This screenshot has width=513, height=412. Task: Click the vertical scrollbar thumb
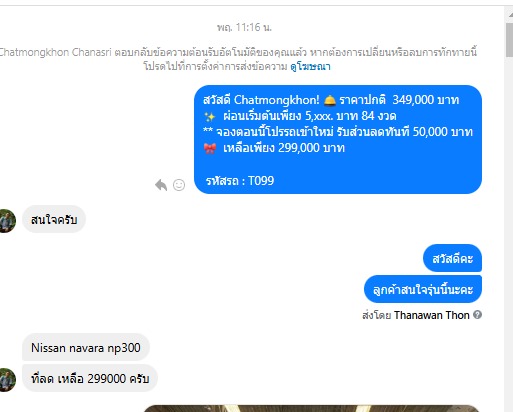pyautogui.click(x=509, y=40)
